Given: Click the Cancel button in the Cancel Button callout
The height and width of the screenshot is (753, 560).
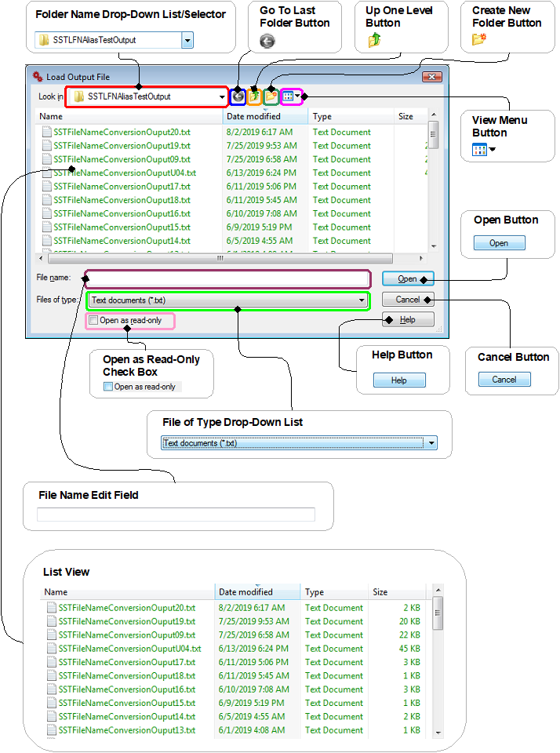Looking at the screenshot, I should click(x=504, y=380).
